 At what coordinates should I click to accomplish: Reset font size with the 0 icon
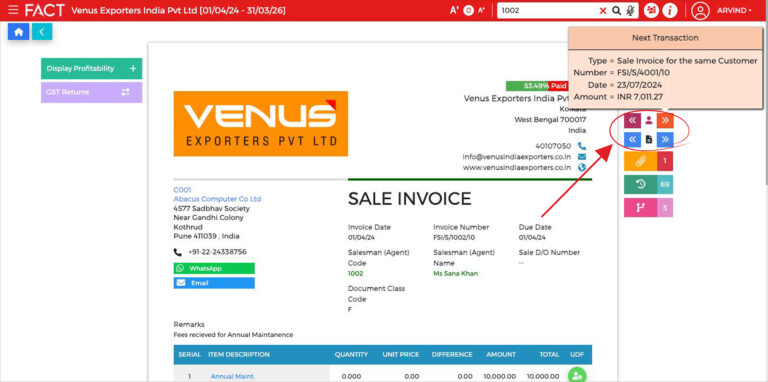point(468,10)
